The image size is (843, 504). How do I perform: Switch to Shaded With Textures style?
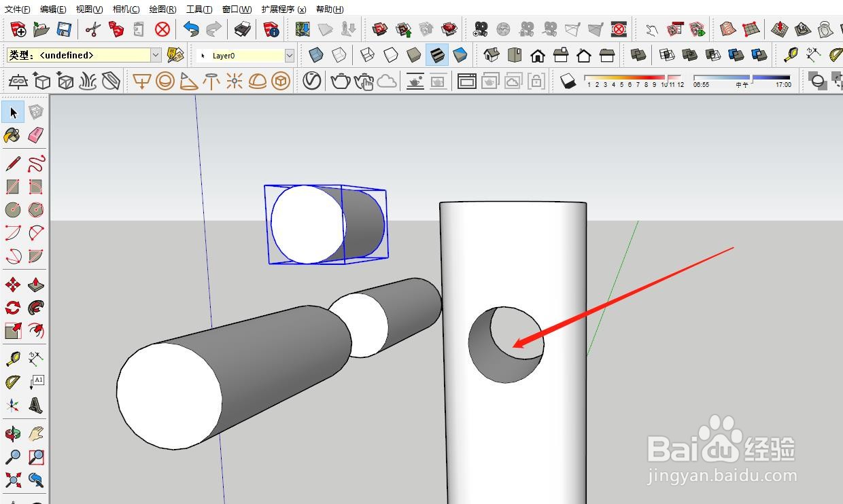click(x=437, y=55)
